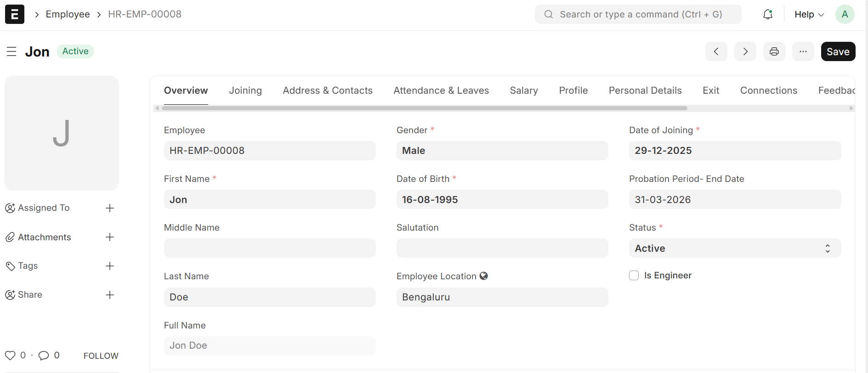Add a tag with plus icon
This screenshot has height=373, width=868.
click(x=110, y=266)
